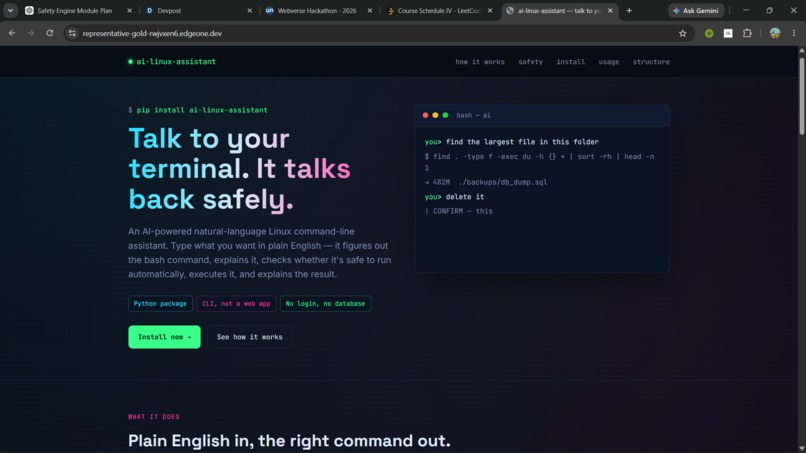
Task: Click the See how it works button
Action: click(249, 337)
